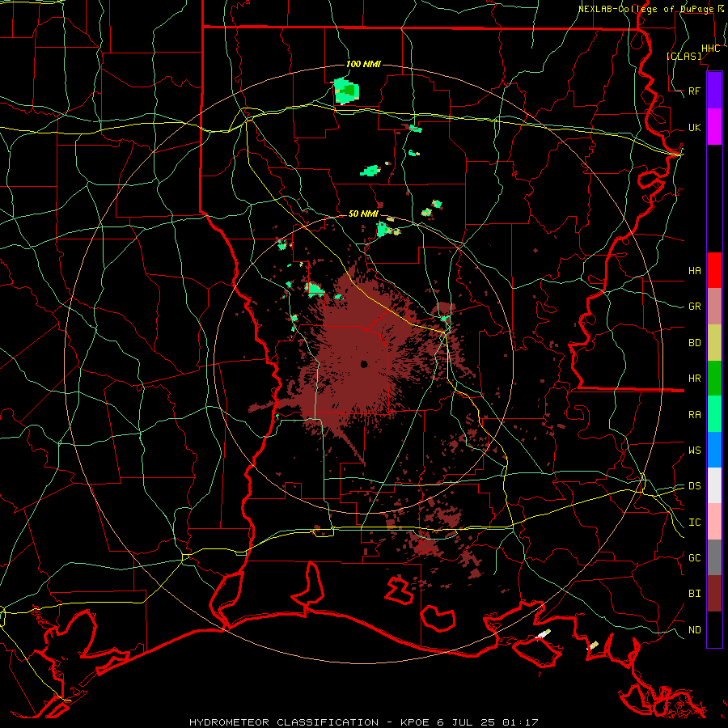Image resolution: width=728 pixels, height=728 pixels.
Task: Click the BD legend label
Action: [x=694, y=343]
